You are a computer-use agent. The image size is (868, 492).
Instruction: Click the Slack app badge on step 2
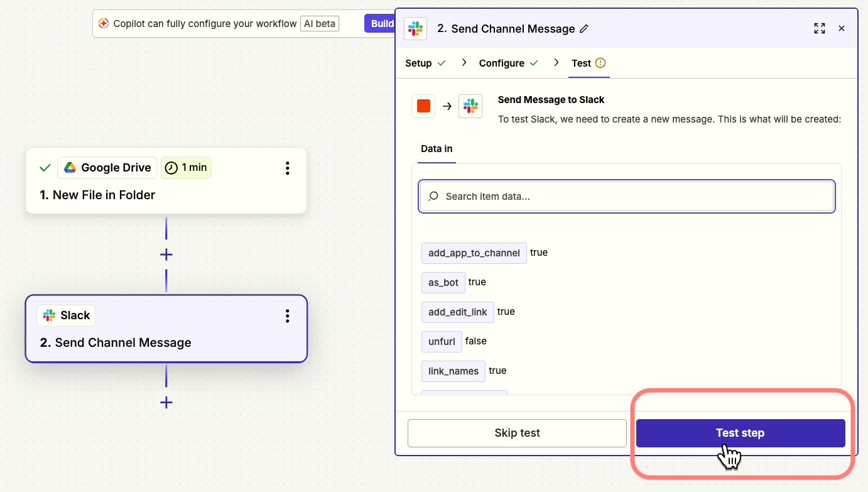[67, 315]
